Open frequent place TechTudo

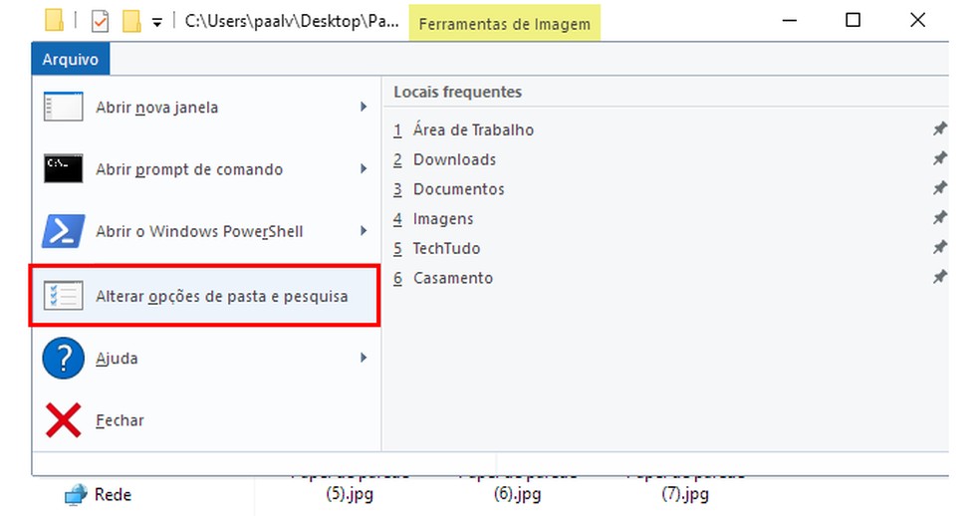446,248
